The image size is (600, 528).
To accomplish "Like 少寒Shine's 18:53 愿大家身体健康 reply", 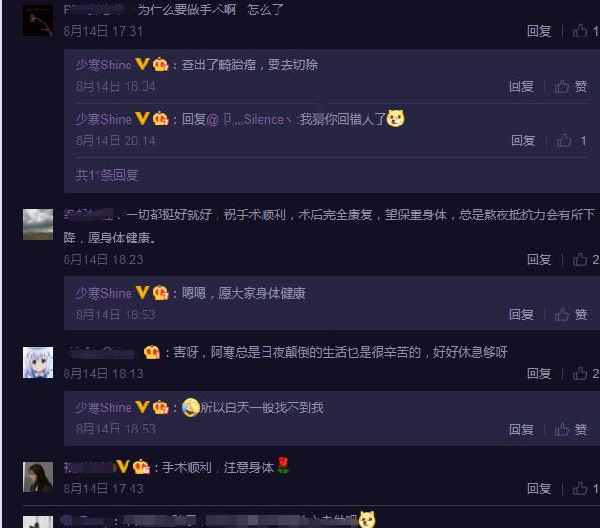I will pos(571,315).
